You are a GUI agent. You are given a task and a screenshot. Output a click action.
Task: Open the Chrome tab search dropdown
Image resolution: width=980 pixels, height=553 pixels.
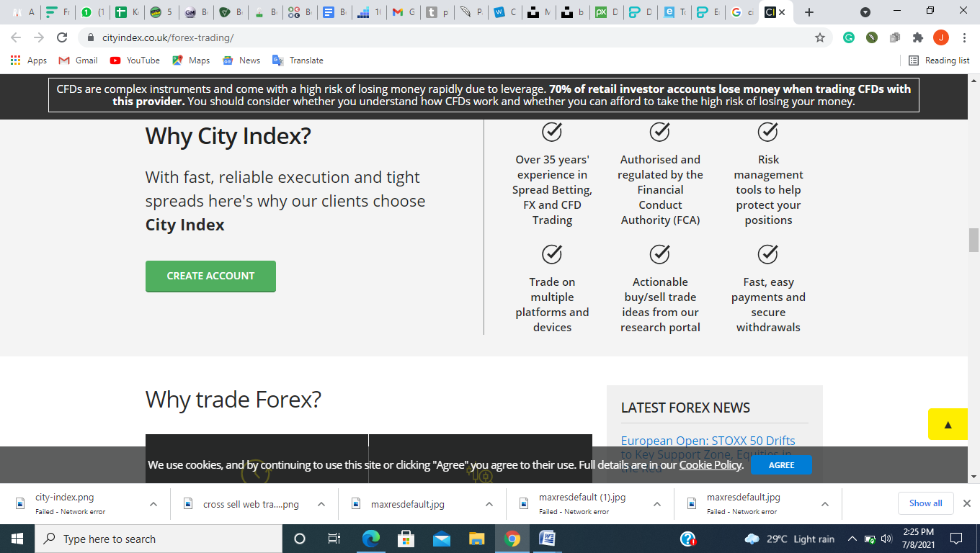(865, 12)
